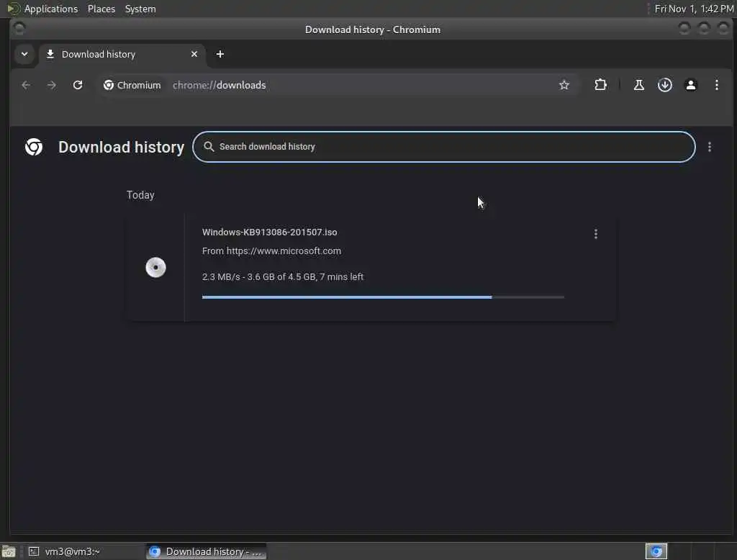Click the Chromium logo beside Download history

click(34, 147)
